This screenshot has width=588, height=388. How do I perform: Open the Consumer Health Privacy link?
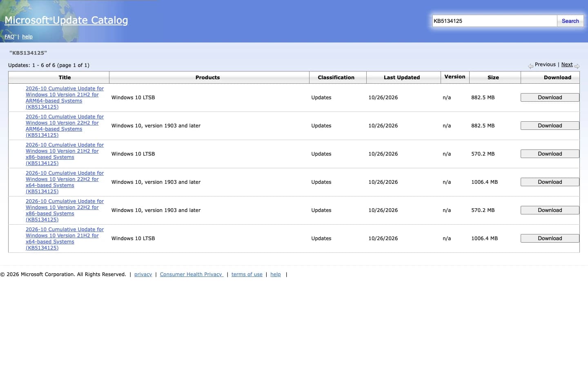tap(192, 274)
